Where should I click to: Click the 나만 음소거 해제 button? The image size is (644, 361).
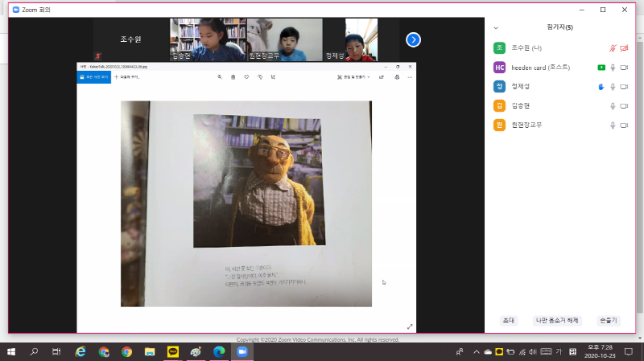[x=557, y=320]
